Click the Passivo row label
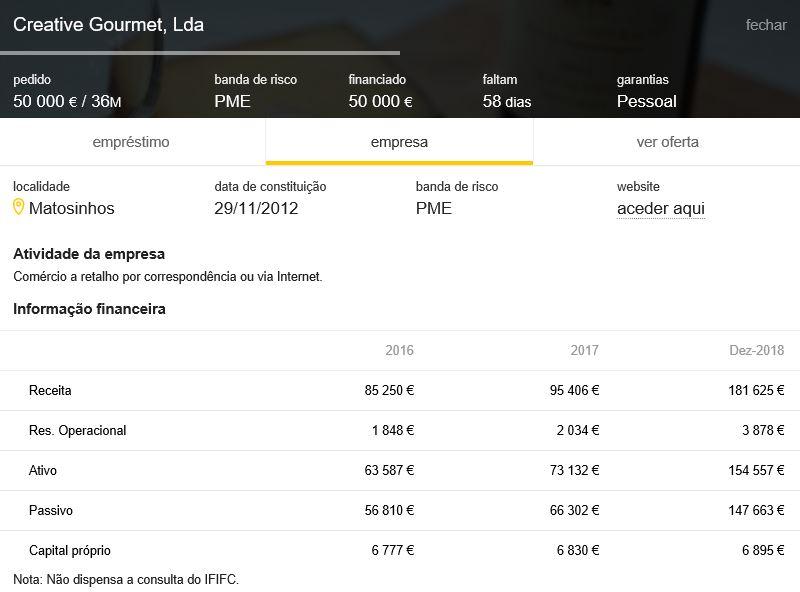The image size is (800, 592). point(50,511)
